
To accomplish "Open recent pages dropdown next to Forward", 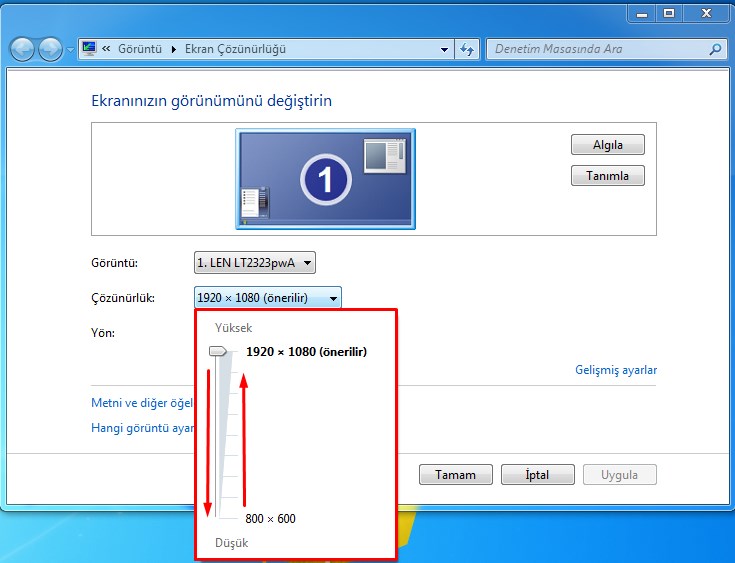I will (x=69, y=49).
